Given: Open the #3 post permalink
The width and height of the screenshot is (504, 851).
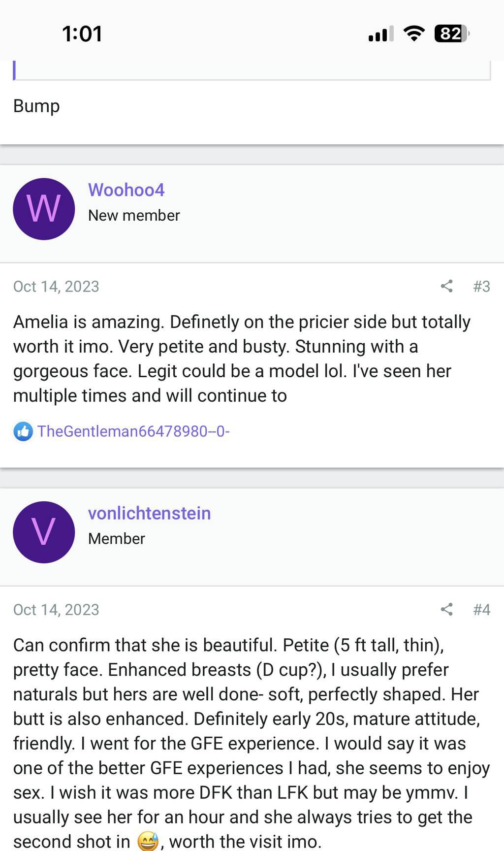Looking at the screenshot, I should (x=481, y=286).
